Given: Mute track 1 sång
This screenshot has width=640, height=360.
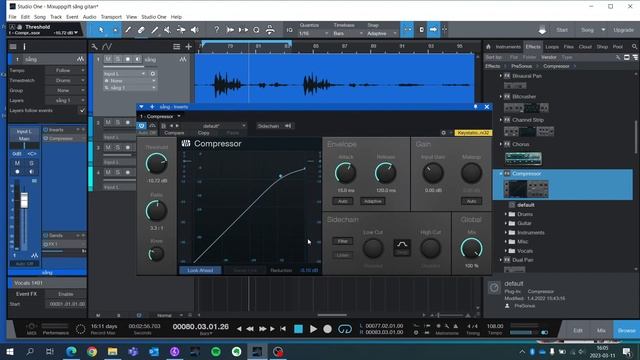Looking at the screenshot, I should coord(108,59).
